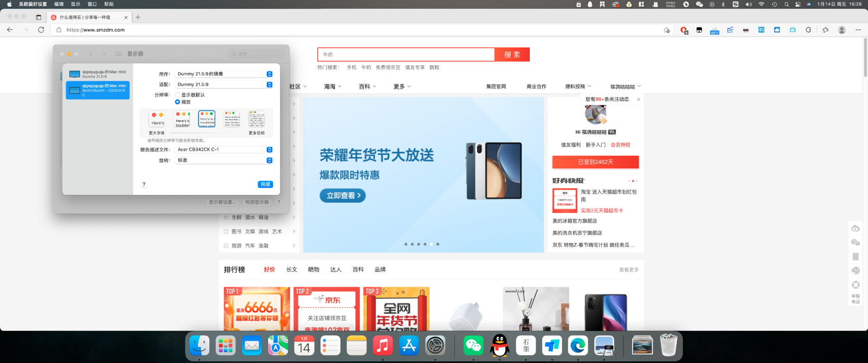Click the 立即查看 banner button

[x=343, y=195]
